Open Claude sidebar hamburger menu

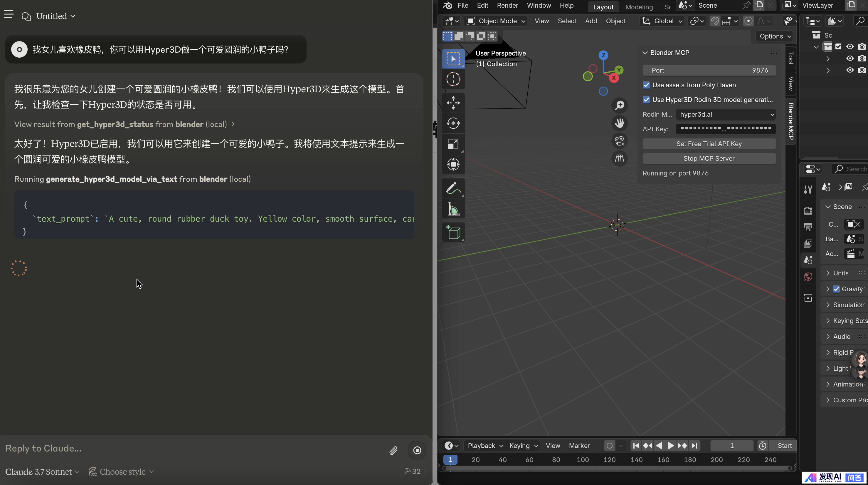(9, 15)
